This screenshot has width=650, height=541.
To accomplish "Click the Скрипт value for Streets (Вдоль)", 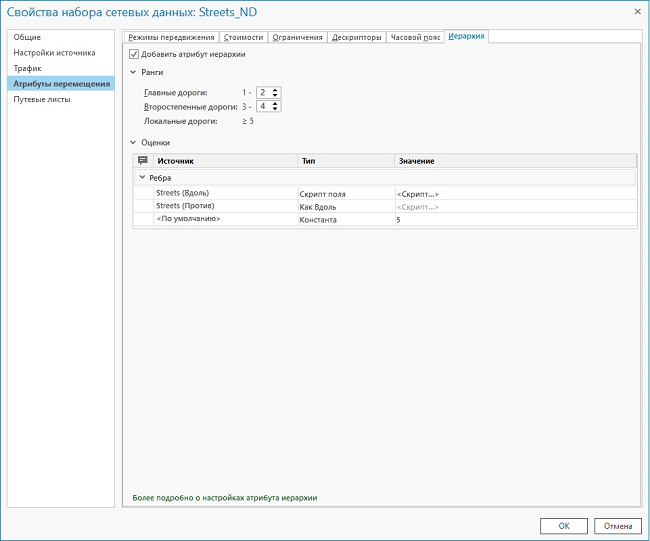I will pyautogui.click(x=418, y=193).
